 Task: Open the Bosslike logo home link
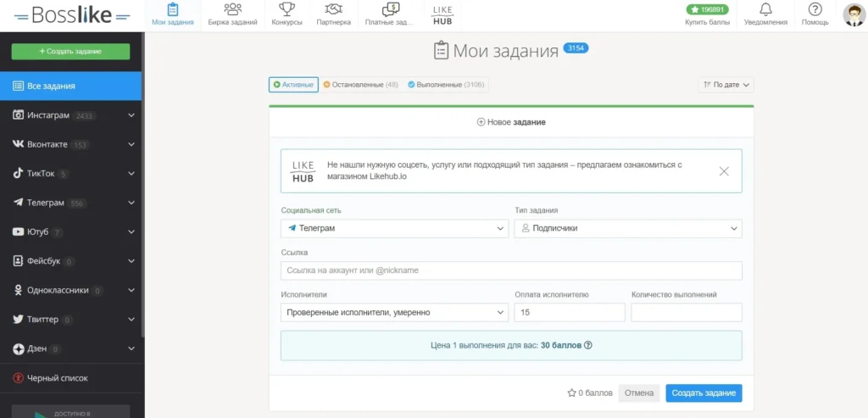pos(72,15)
